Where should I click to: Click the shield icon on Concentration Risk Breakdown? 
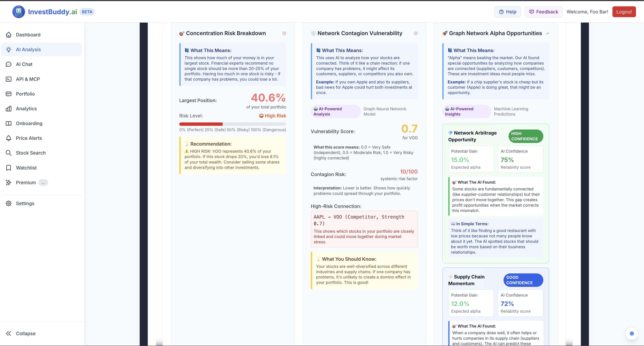284,33
